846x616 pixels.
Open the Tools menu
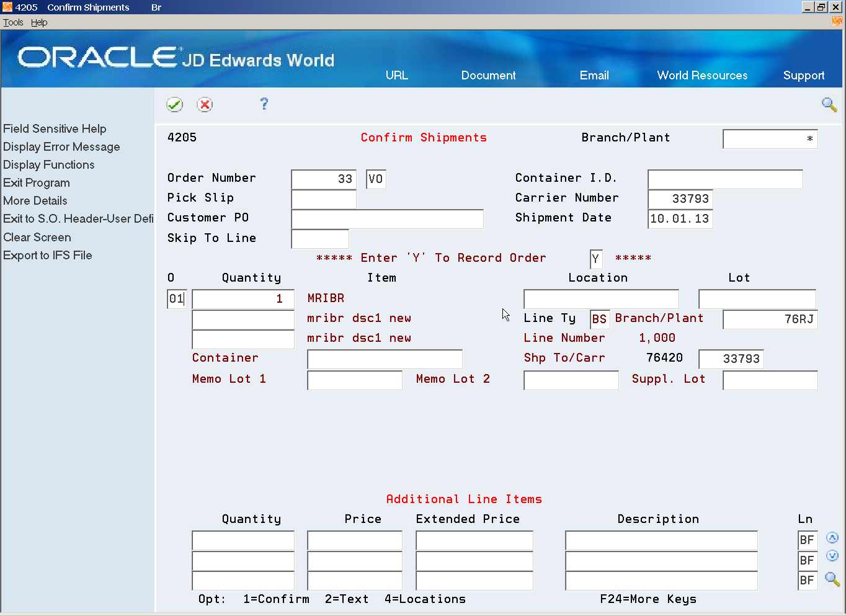[13, 22]
